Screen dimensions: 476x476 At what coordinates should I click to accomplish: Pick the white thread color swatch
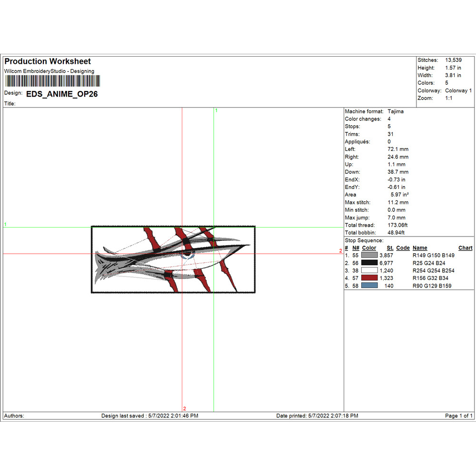coord(369,270)
